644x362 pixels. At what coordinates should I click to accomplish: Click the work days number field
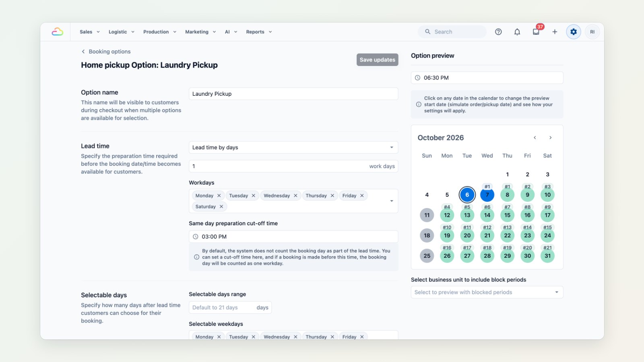tap(293, 166)
